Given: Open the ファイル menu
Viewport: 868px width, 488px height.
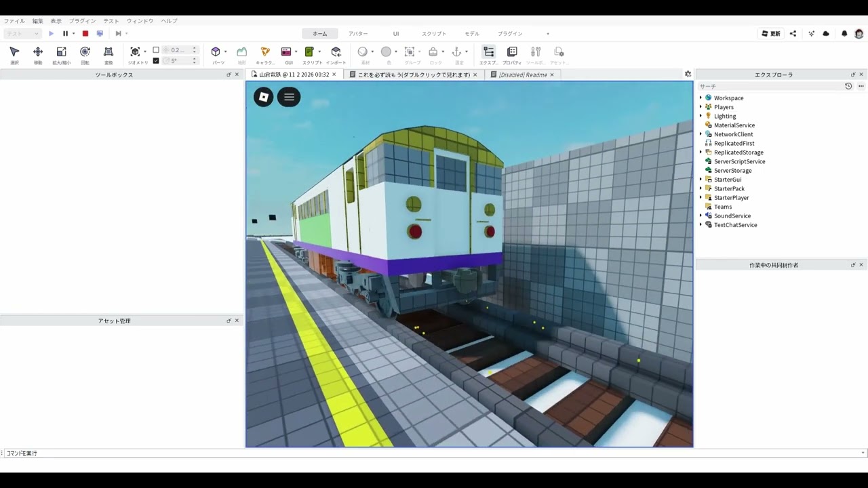Looking at the screenshot, I should 14,21.
